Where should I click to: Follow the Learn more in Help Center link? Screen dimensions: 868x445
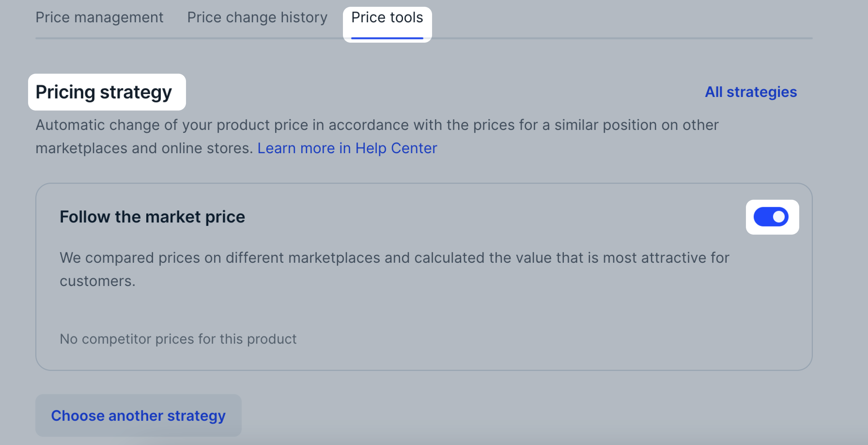(347, 148)
